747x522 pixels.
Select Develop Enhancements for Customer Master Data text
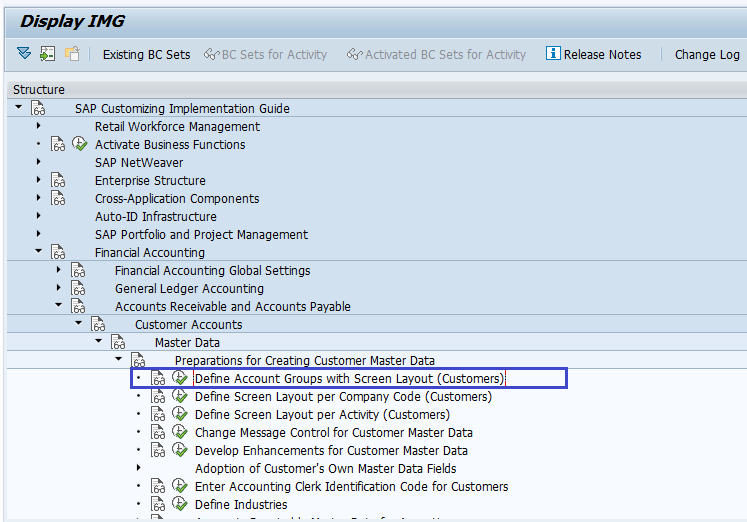point(331,451)
